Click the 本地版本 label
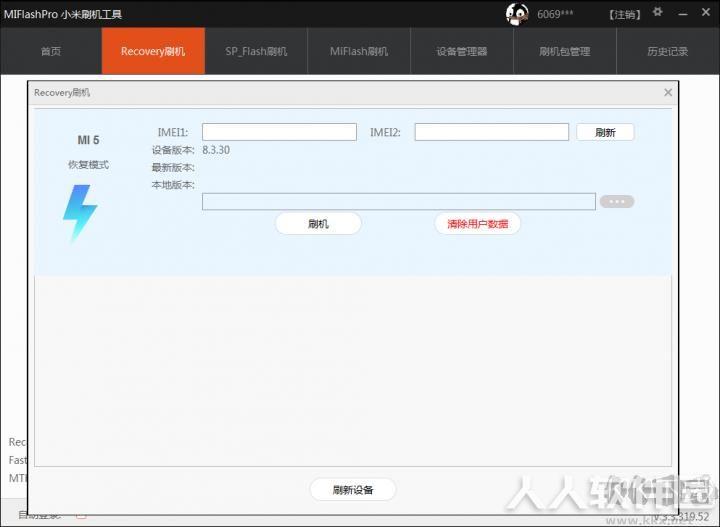Viewport: 720px width, 527px height. (x=173, y=185)
